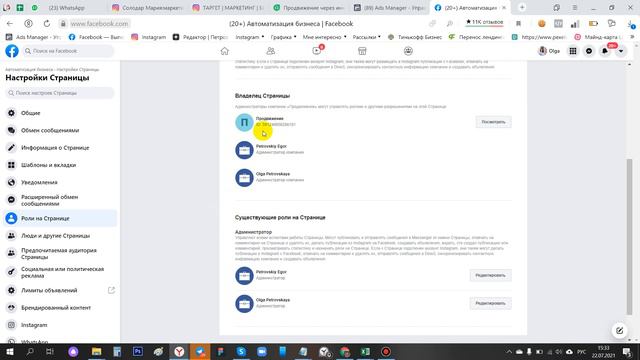Click the page owner П avatar
This screenshot has width=640, height=360.
click(x=244, y=122)
